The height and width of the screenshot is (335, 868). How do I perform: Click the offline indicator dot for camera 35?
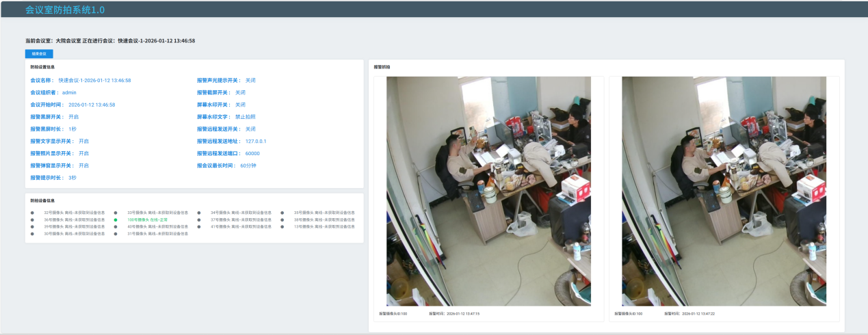282,213
